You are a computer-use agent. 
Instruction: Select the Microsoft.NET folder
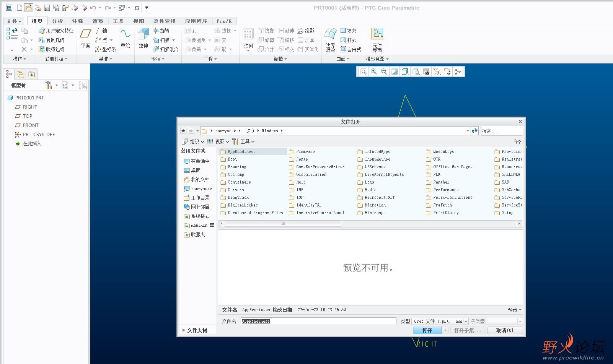coord(376,197)
